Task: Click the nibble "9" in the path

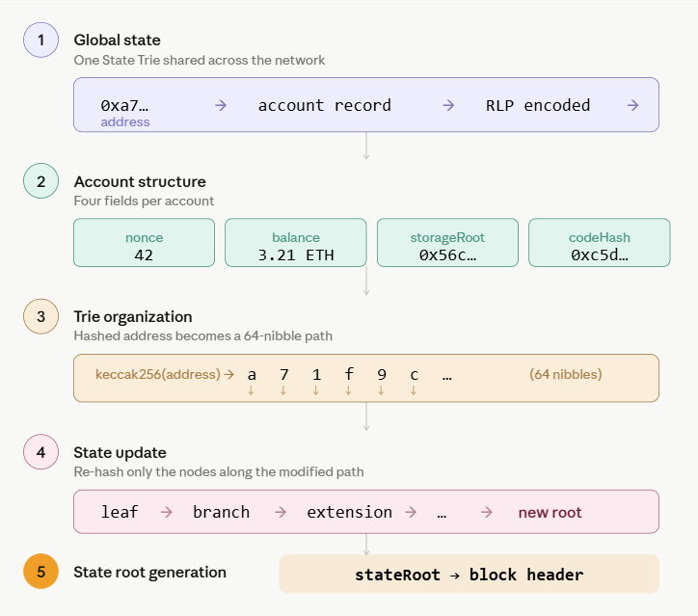Action: tap(382, 375)
